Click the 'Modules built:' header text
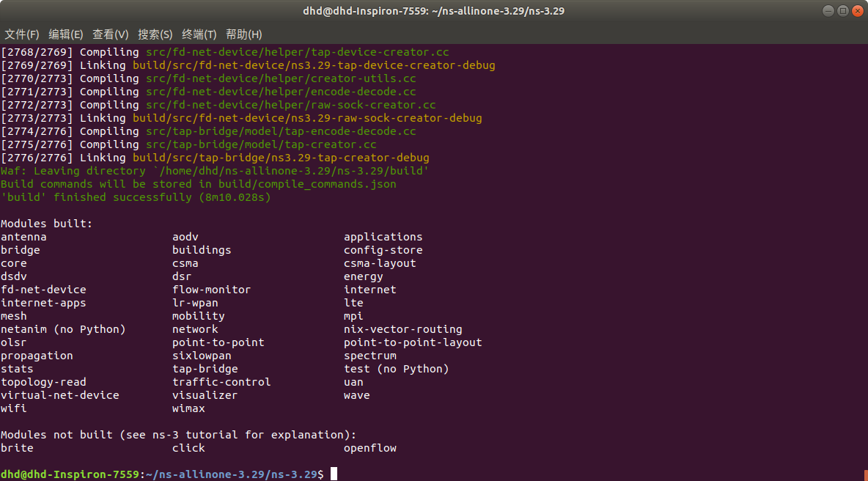This screenshot has height=481, width=868. [48, 223]
